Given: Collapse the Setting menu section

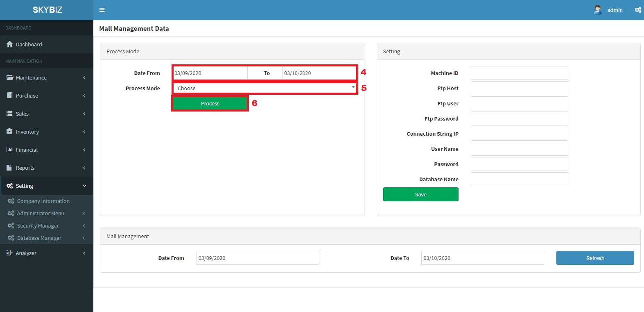Looking at the screenshot, I should tap(84, 186).
